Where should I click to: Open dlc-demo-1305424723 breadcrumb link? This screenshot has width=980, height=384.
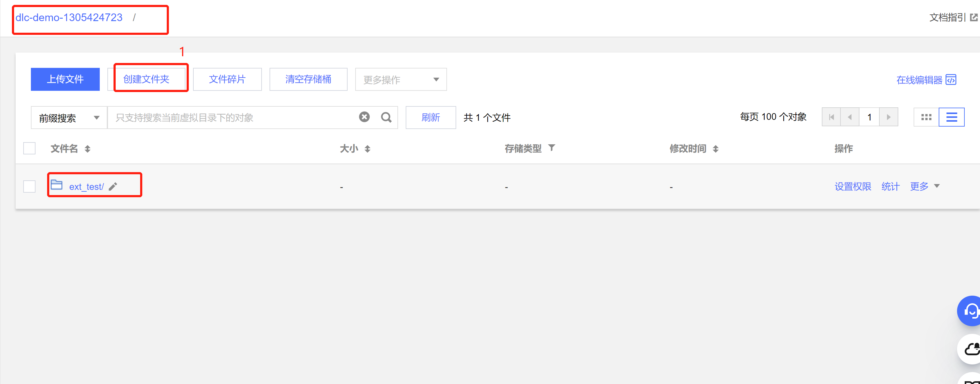[69, 18]
